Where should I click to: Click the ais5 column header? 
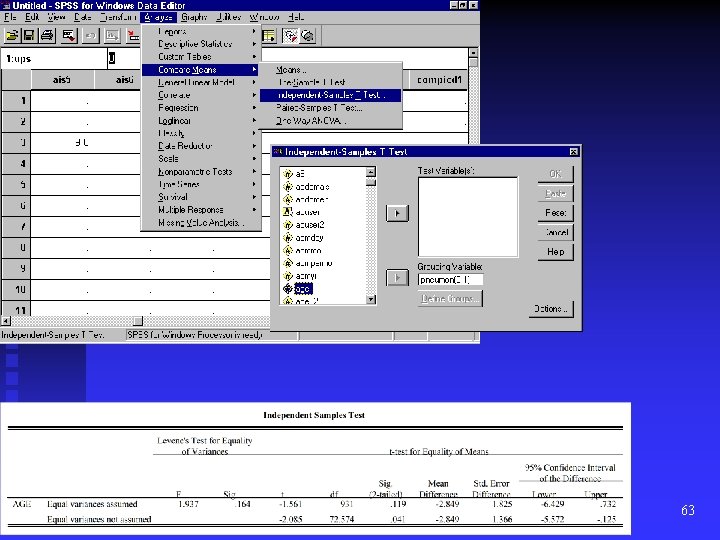click(x=62, y=80)
